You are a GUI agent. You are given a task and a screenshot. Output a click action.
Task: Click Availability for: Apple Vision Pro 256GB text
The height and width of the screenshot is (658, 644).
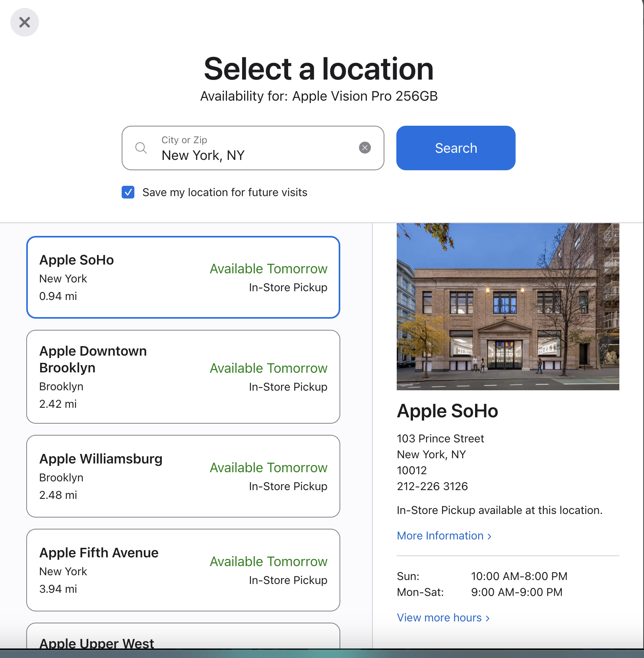[x=319, y=96]
